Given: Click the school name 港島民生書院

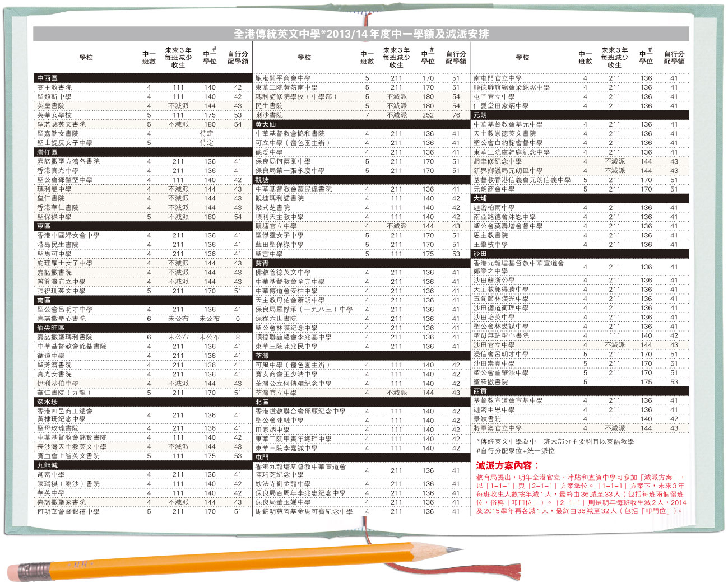Looking at the screenshot, I should point(58,245).
